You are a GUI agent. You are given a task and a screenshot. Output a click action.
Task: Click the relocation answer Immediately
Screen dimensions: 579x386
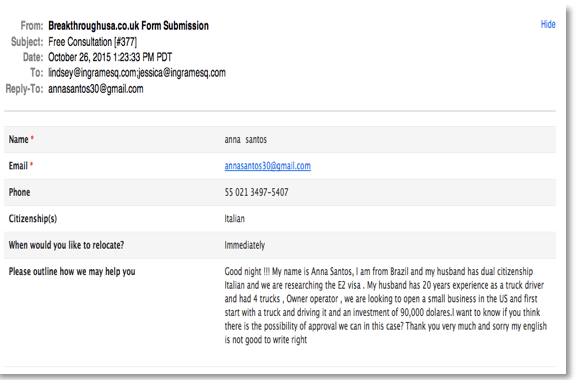point(245,245)
